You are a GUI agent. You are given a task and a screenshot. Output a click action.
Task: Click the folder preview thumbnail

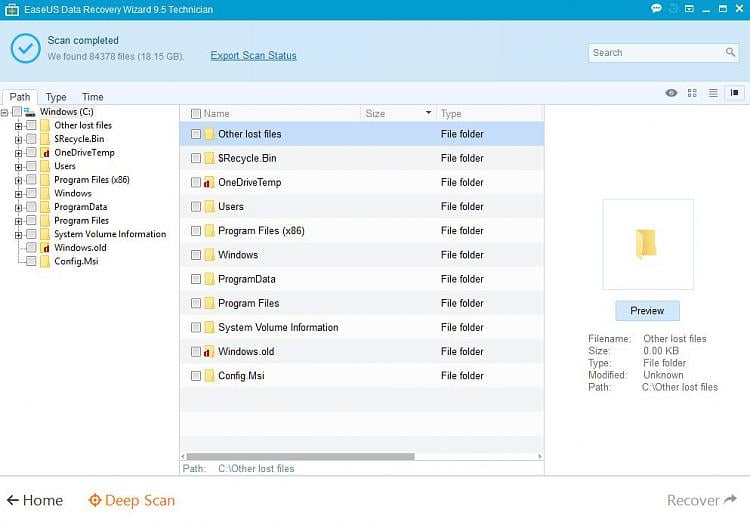pyautogui.click(x=648, y=244)
